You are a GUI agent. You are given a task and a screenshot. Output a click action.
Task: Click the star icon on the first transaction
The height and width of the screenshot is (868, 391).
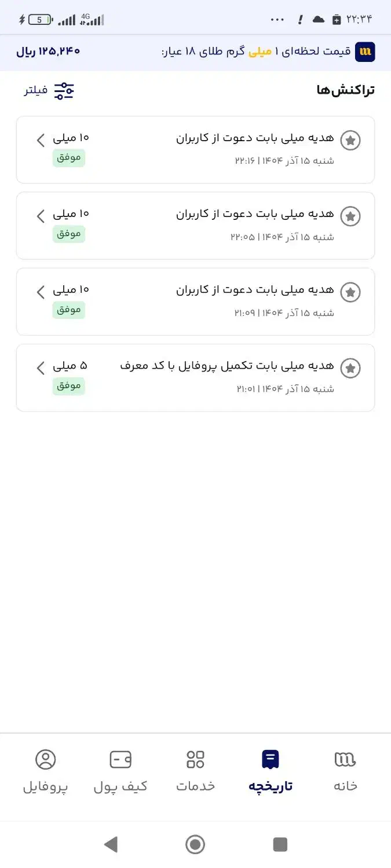pos(350,140)
